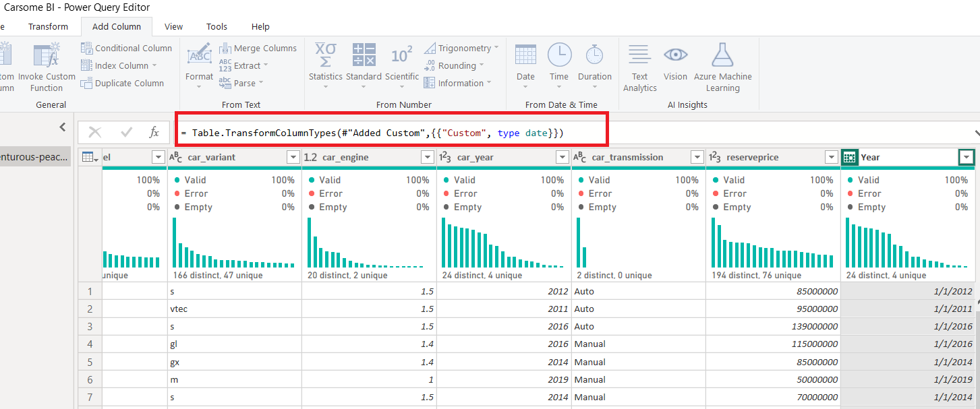This screenshot has width=980, height=409.
Task: Open Azure Machine Learning insight
Action: [722, 67]
